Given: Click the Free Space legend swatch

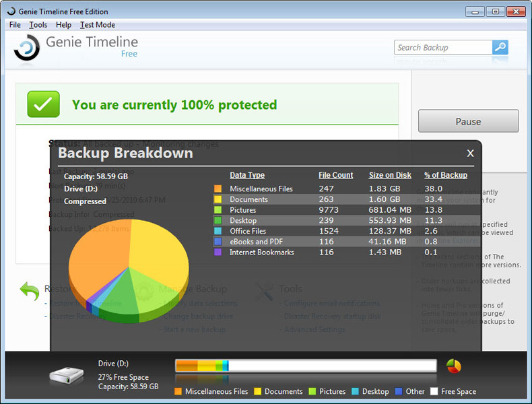Looking at the screenshot, I should [x=434, y=391].
